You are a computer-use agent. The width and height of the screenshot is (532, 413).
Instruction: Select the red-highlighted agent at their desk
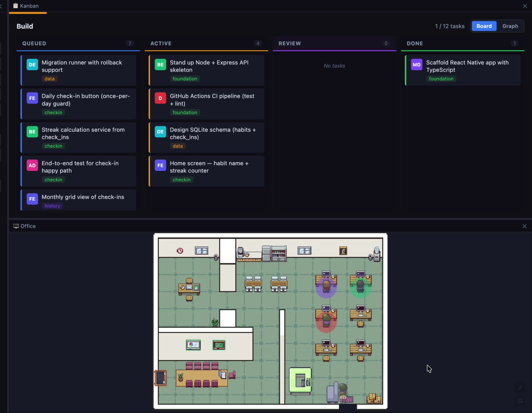pyautogui.click(x=326, y=320)
